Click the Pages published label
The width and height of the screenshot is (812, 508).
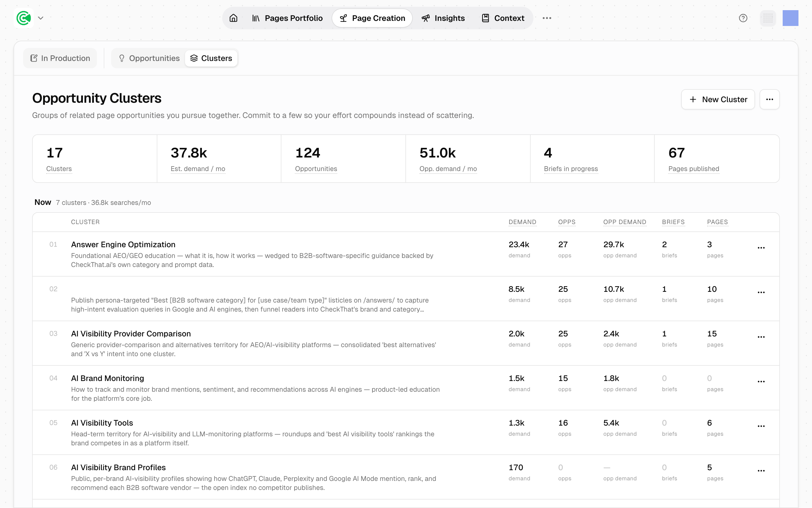(x=694, y=169)
